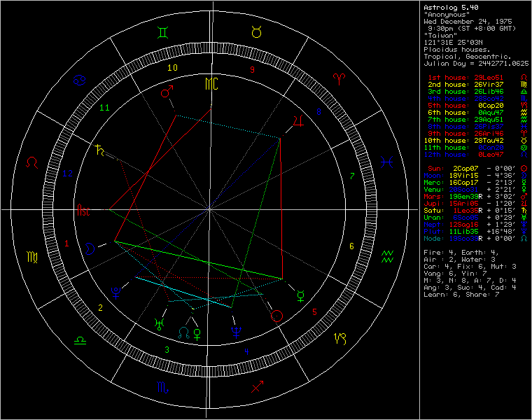Click the yellow MC midheaven label
532x420 pixels.
point(211,83)
